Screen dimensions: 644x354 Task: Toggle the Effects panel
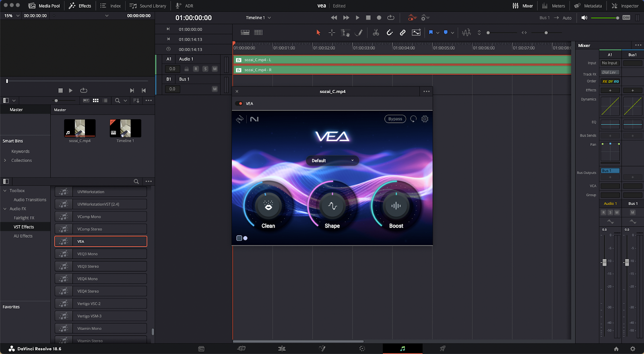(x=80, y=6)
